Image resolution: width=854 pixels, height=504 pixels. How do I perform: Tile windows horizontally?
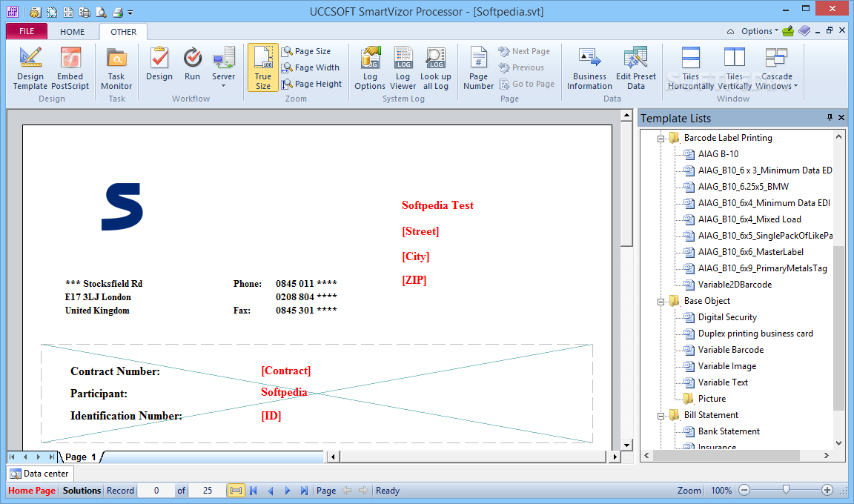(x=691, y=68)
